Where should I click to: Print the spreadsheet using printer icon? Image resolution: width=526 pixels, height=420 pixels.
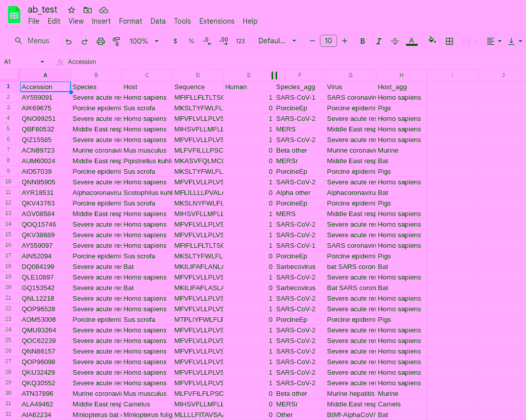pyautogui.click(x=101, y=41)
